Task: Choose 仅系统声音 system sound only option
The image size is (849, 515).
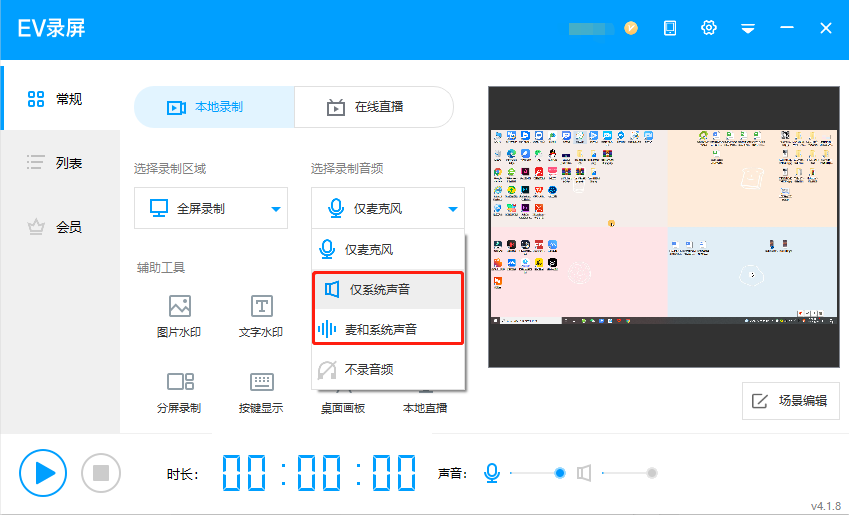Action: pyautogui.click(x=388, y=290)
